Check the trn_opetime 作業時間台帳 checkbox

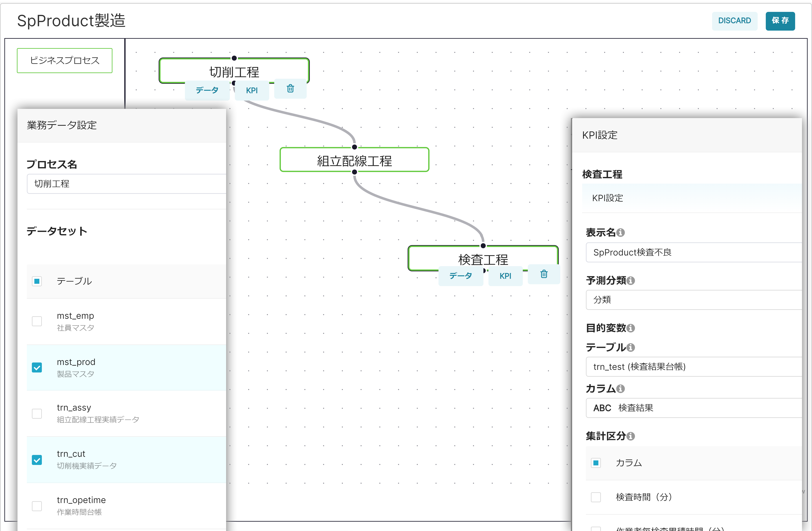coord(37,506)
